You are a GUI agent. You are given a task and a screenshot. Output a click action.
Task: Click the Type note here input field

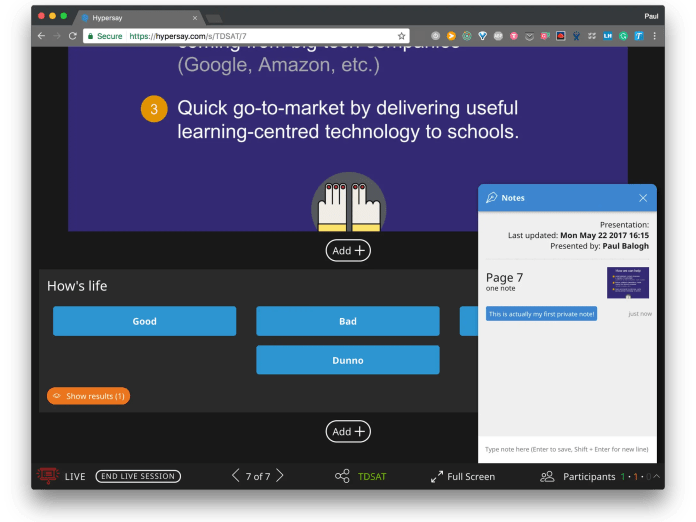[567, 449]
